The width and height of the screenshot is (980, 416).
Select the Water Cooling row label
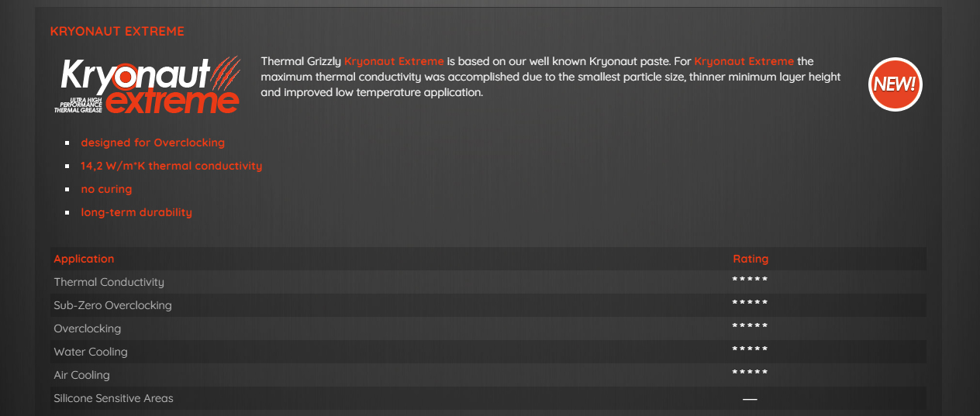[x=91, y=352]
